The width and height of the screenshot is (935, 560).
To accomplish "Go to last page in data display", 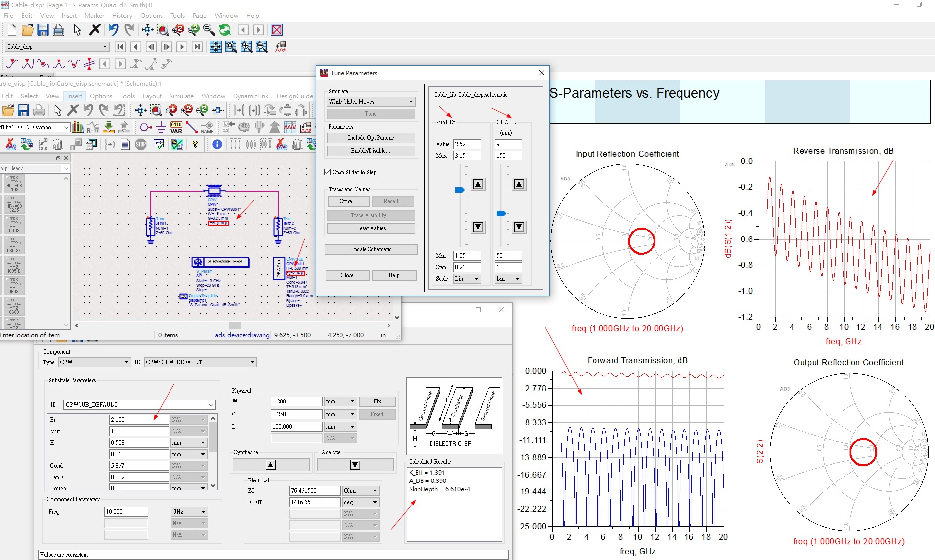I will (x=197, y=47).
